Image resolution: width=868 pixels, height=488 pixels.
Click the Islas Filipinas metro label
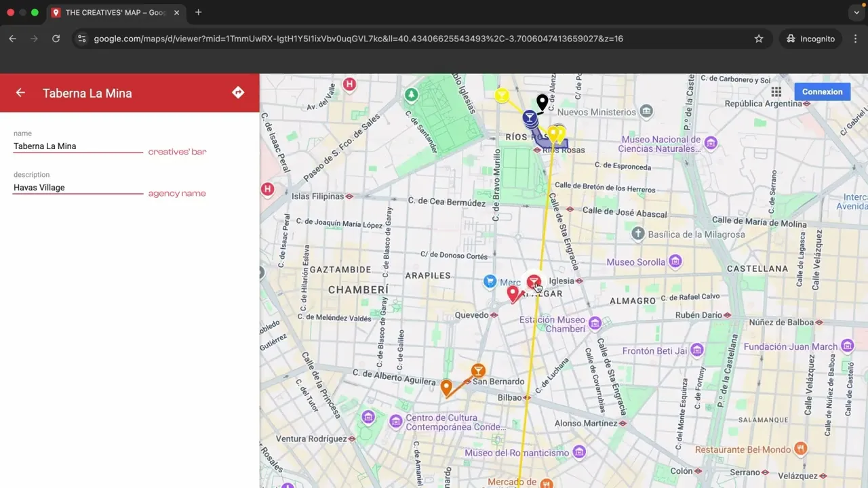(318, 197)
